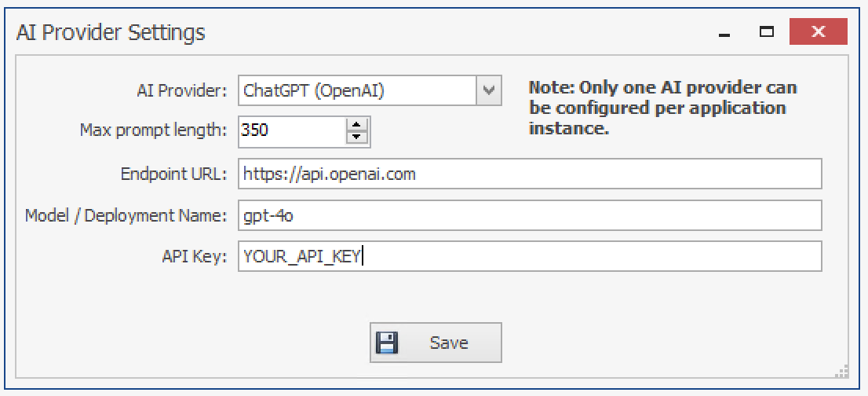Decrease Max prompt length with down arrow
The width and height of the screenshot is (868, 396).
tap(358, 137)
